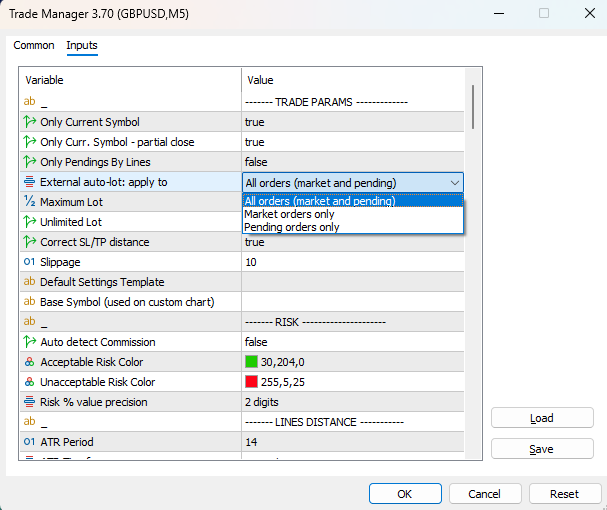Select the Unlimited Lot row label
Viewport: 607px width, 510px height.
pyautogui.click(x=71, y=222)
